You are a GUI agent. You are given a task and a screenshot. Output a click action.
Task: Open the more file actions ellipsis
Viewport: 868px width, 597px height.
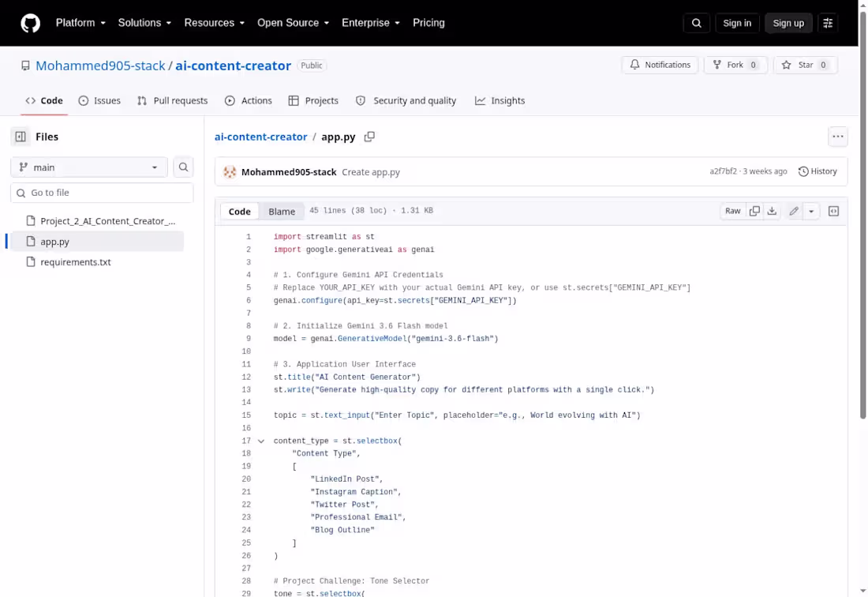coord(837,137)
